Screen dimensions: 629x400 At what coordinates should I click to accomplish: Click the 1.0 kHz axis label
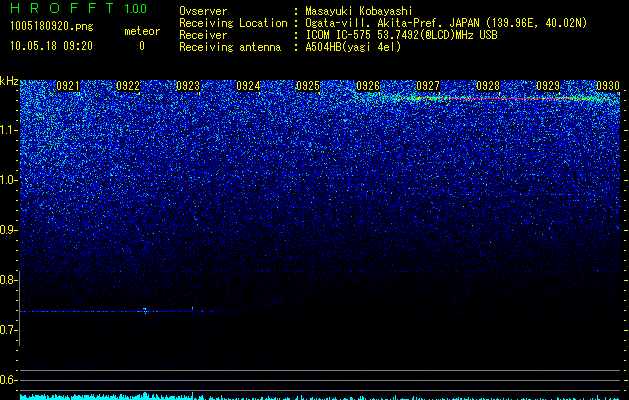pyautogui.click(x=9, y=180)
